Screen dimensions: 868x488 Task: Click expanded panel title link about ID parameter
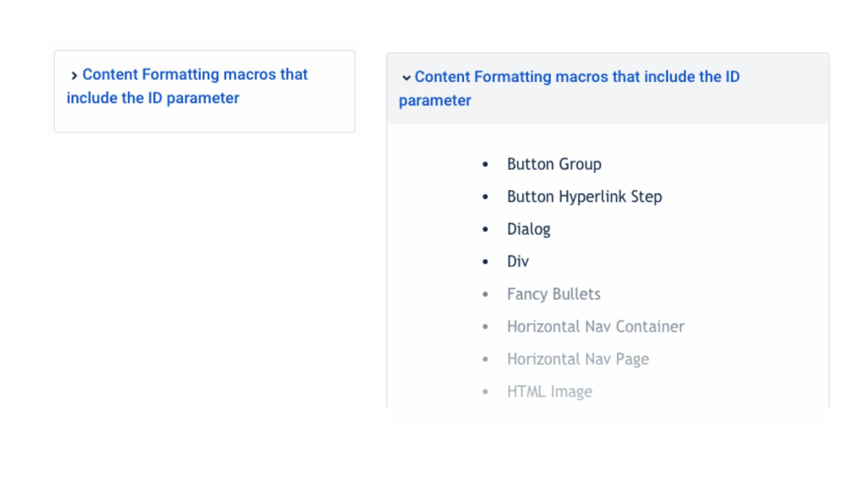[x=569, y=89]
